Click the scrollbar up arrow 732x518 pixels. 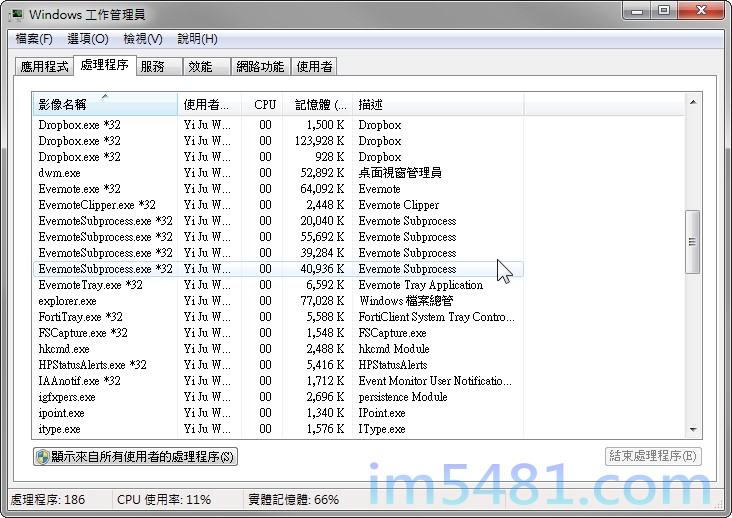click(x=693, y=102)
